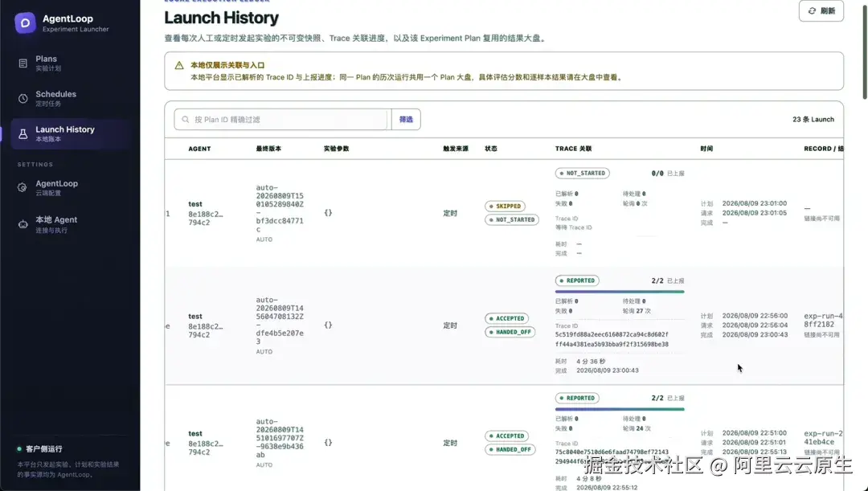Click the Launch History flask icon
This screenshot has height=491, width=868.
tap(23, 134)
